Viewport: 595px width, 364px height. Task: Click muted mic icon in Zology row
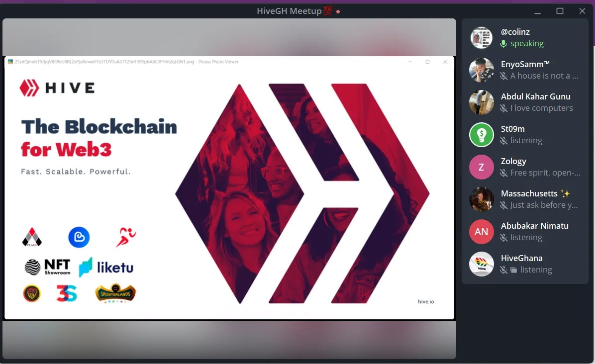[x=504, y=173]
